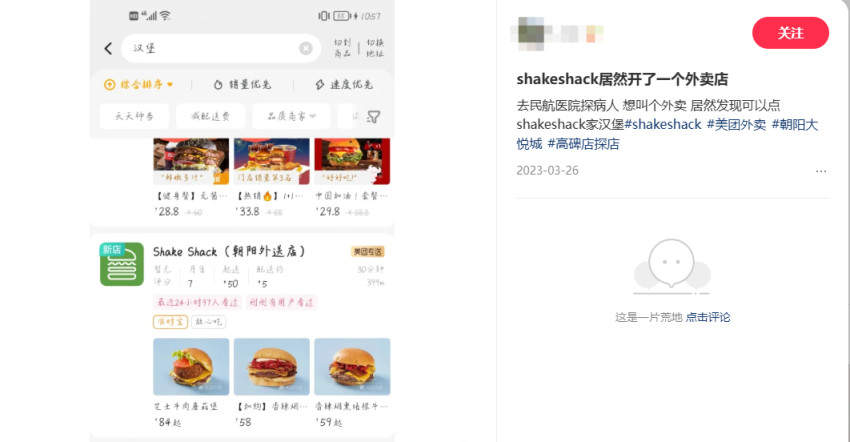Open the 芝士牛肉蘑菇堡 burger thumbnail

click(191, 367)
